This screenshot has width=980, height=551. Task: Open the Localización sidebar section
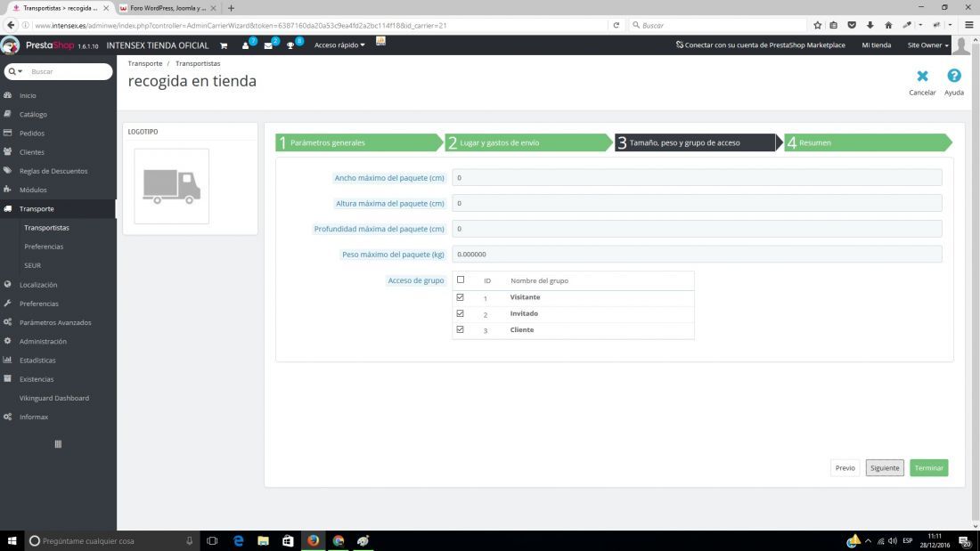pyautogui.click(x=38, y=285)
